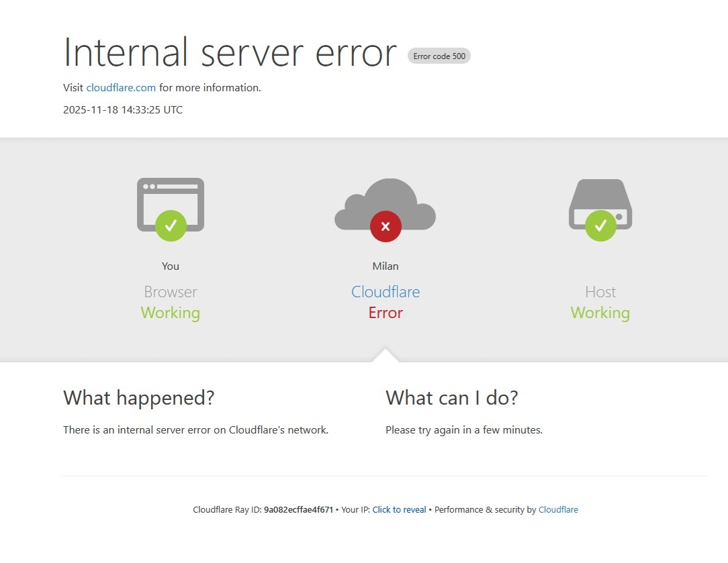The width and height of the screenshot is (728, 563).
Task: Click the Error code 500 badge
Action: [439, 56]
